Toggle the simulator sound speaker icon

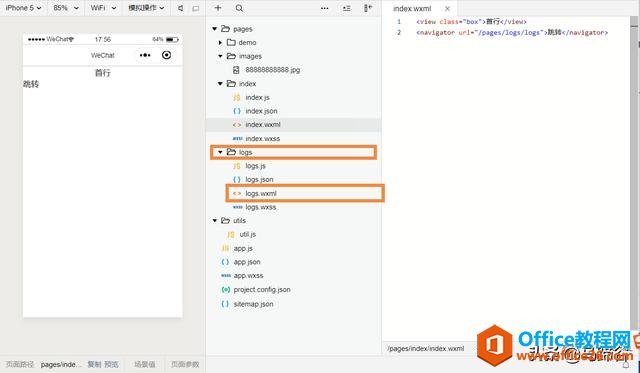pos(180,8)
